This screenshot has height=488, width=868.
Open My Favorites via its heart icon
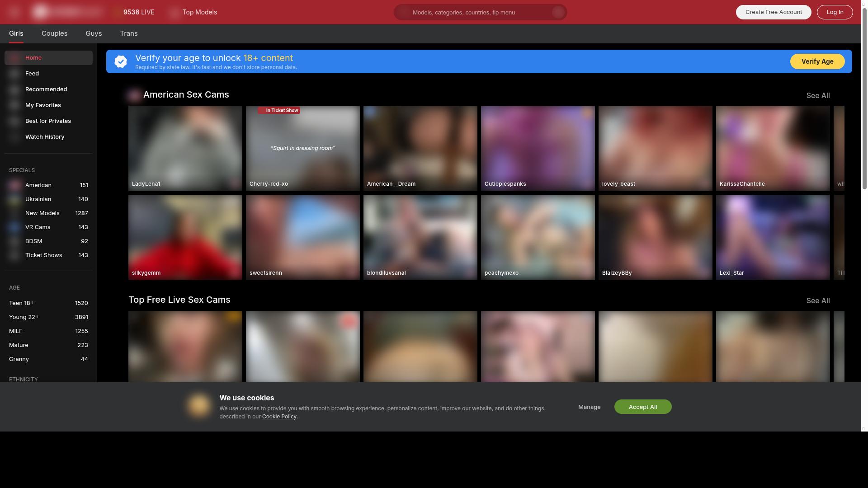click(x=14, y=105)
